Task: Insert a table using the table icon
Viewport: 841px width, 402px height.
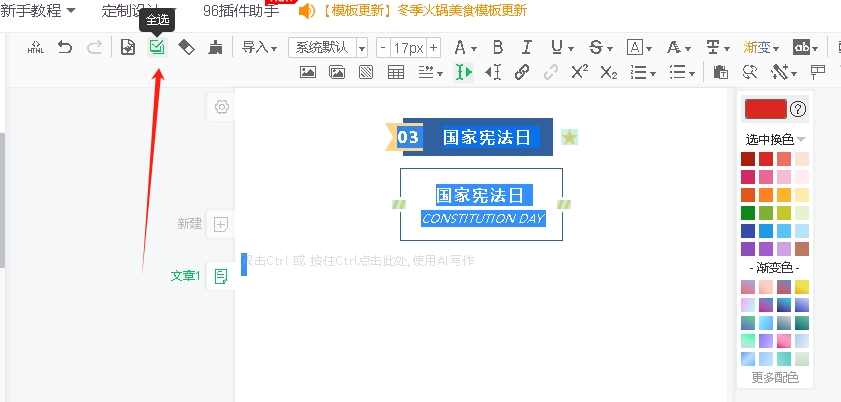Action: click(x=396, y=72)
